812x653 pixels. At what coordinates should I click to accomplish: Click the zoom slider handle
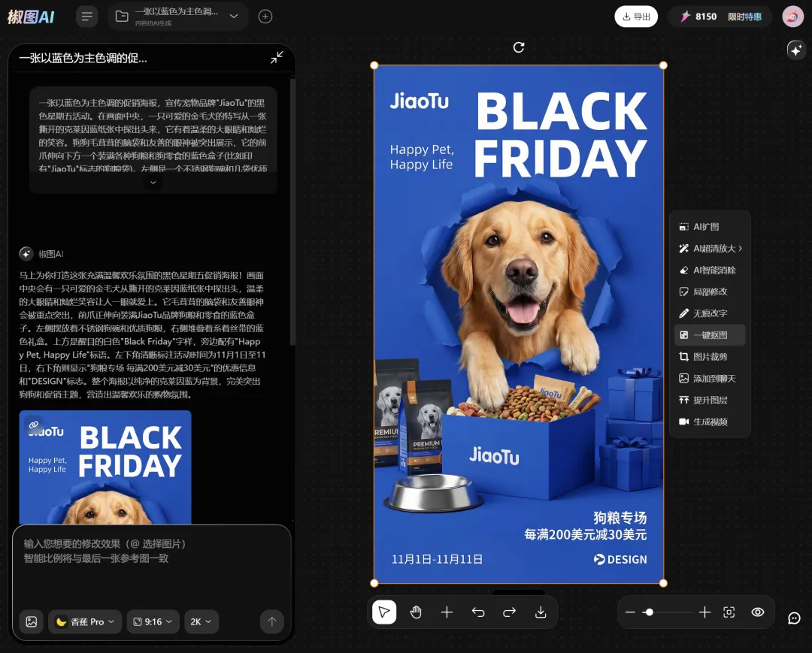point(649,612)
